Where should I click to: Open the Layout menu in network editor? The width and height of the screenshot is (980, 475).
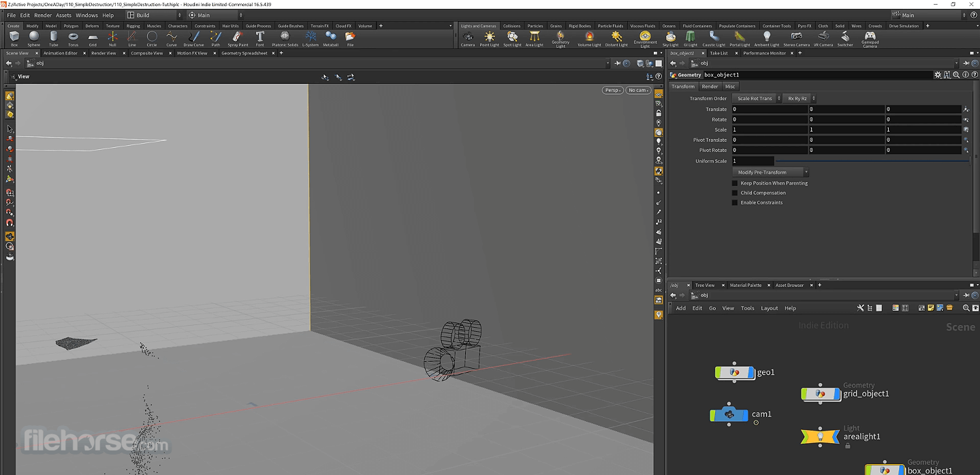coord(770,308)
